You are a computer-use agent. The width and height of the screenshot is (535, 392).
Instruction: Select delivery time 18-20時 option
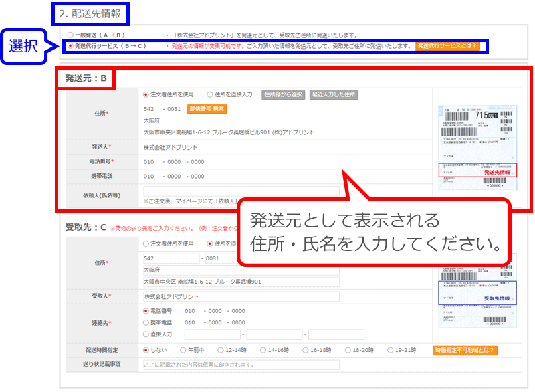tap(348, 350)
